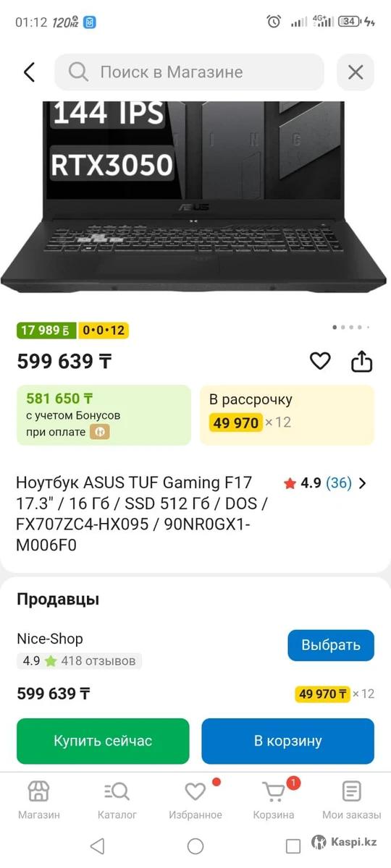Viewport: 391px width, 868px height.
Task: Open the Мои заказы tab icon
Action: (x=352, y=792)
